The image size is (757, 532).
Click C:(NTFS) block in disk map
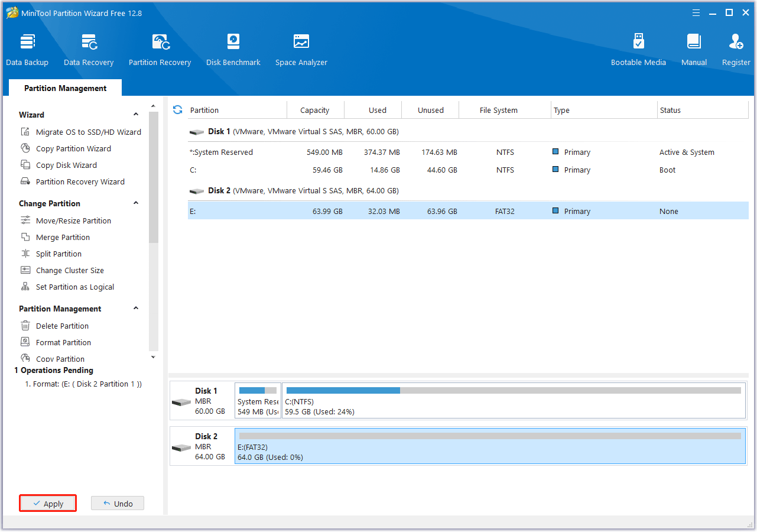tap(514, 400)
